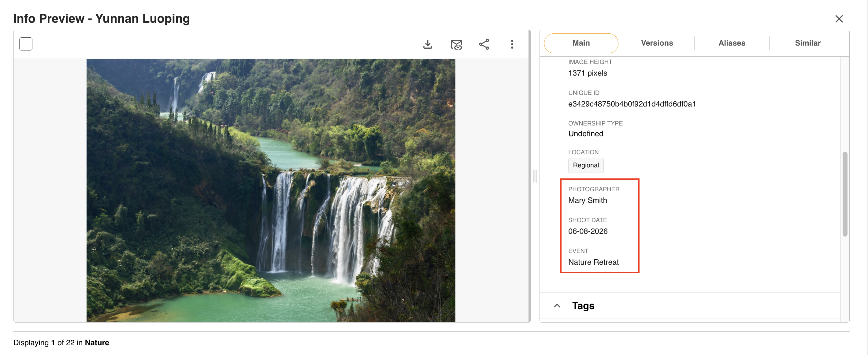This screenshot has height=355, width=868.
Task: Select the event value Nature Retreat
Action: [593, 262]
